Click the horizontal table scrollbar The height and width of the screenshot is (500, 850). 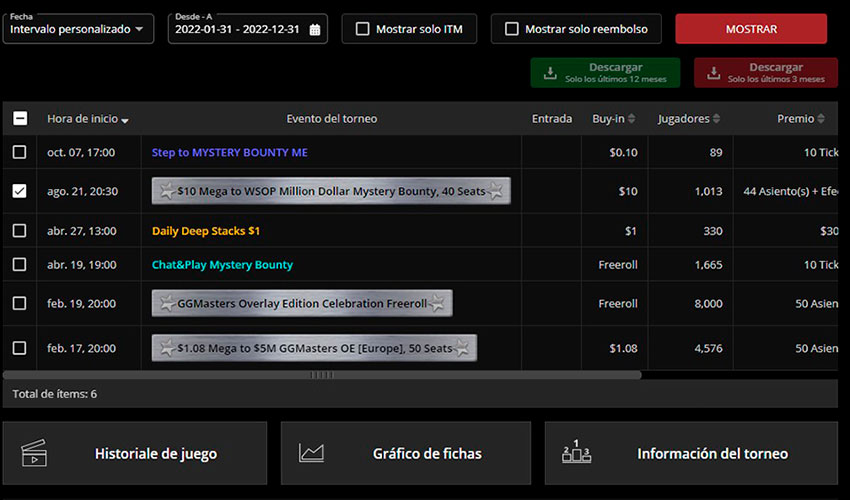pos(322,375)
